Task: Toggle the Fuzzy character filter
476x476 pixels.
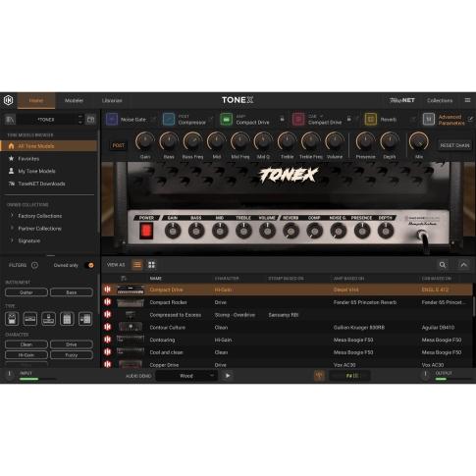Action: tap(72, 355)
